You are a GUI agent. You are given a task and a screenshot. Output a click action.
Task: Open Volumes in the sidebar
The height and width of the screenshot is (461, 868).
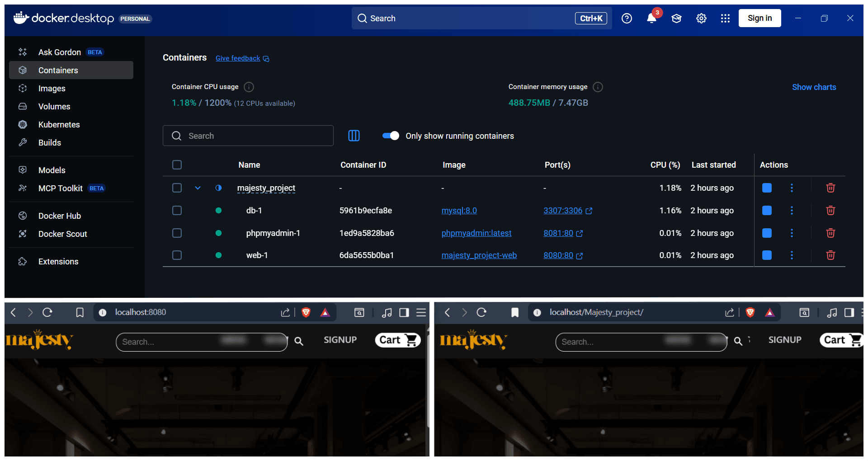(71, 107)
